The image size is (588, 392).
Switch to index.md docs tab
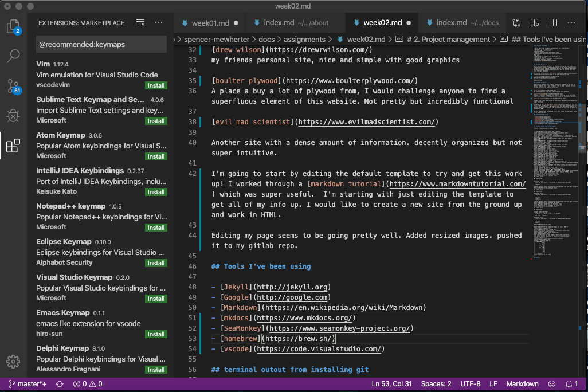click(x=462, y=23)
